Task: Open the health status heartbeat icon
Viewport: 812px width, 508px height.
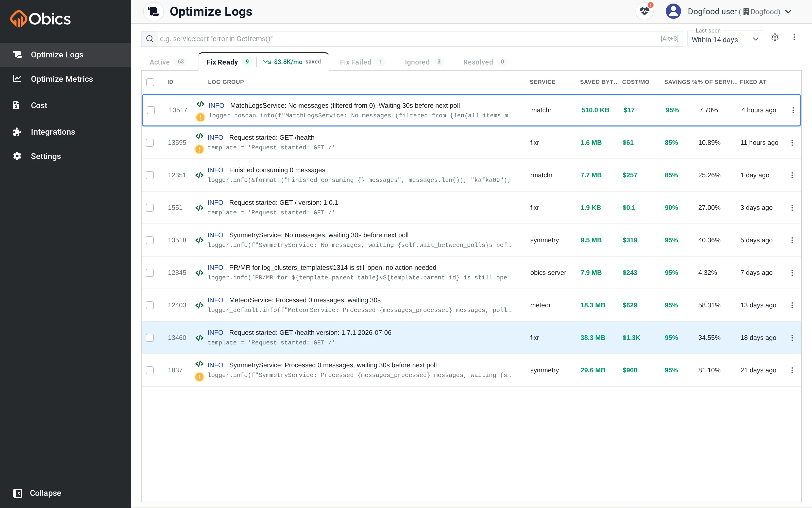Action: point(644,11)
